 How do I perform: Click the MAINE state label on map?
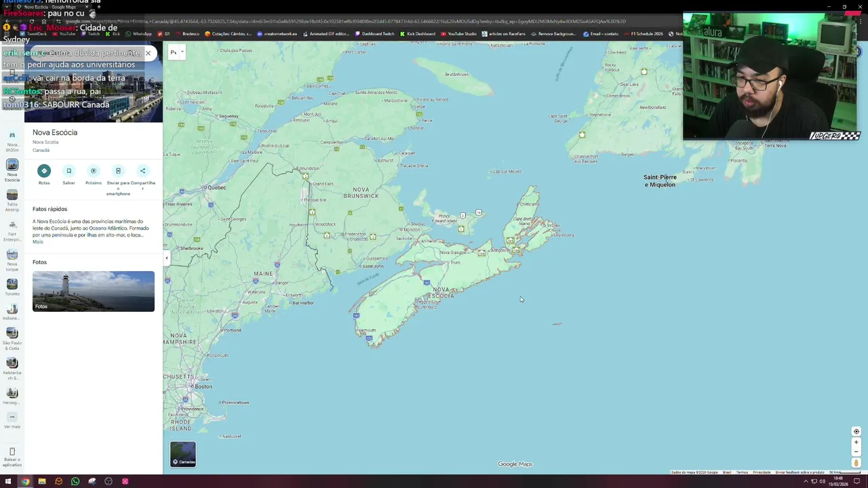pos(263,274)
